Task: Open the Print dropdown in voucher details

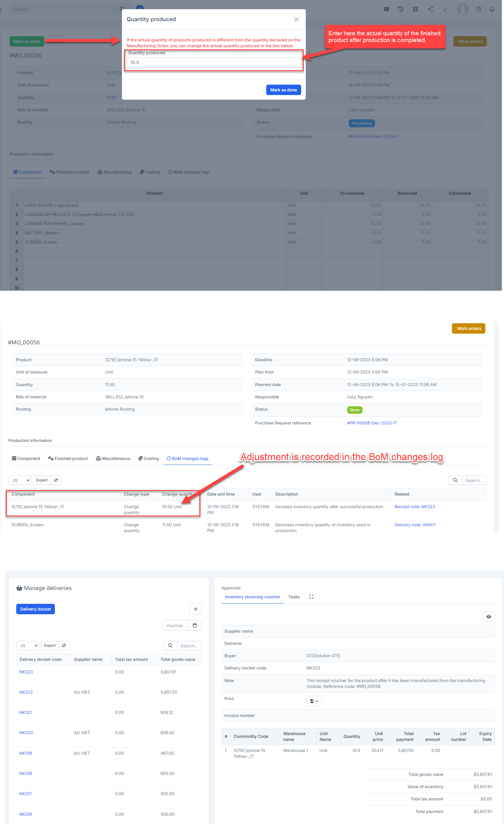Action: tap(314, 701)
